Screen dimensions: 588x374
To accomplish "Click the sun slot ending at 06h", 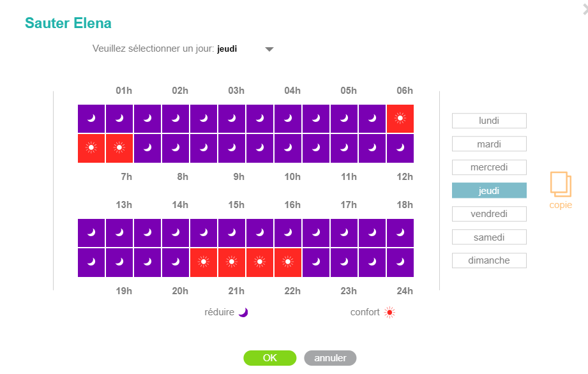I will 400,119.
